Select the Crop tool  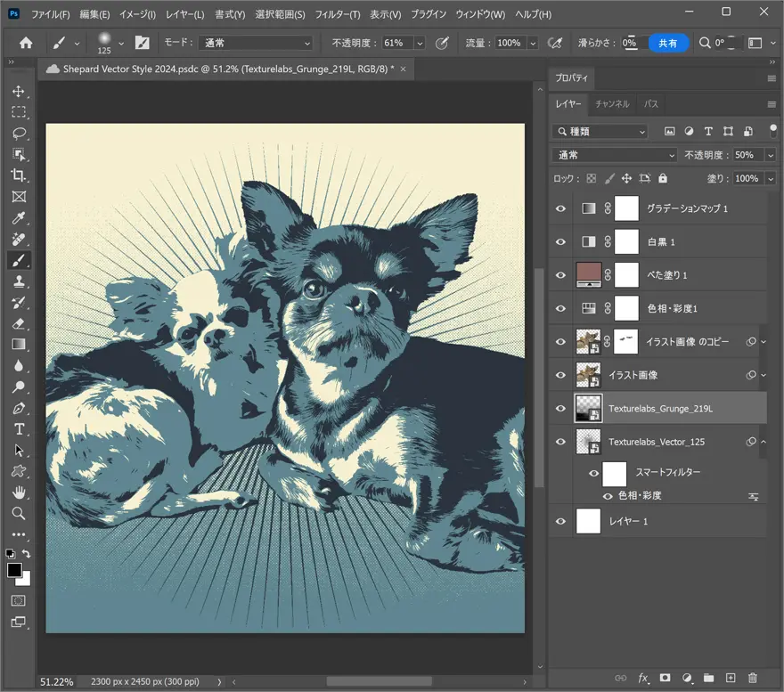[x=19, y=175]
